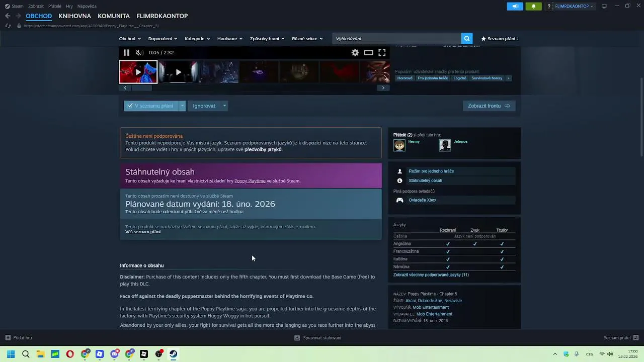The height and width of the screenshot is (362, 644).
Task: Click the help question mark
Action: pyautogui.click(x=549, y=6)
